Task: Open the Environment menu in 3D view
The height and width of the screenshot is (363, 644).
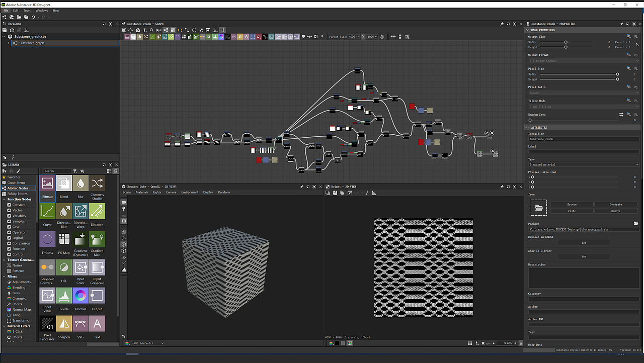Action: (190, 192)
